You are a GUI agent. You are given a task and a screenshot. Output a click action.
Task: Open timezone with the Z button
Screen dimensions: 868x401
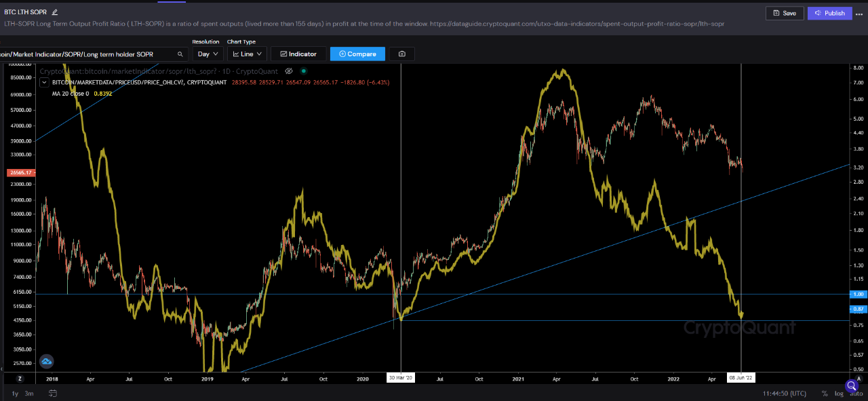(x=20, y=378)
